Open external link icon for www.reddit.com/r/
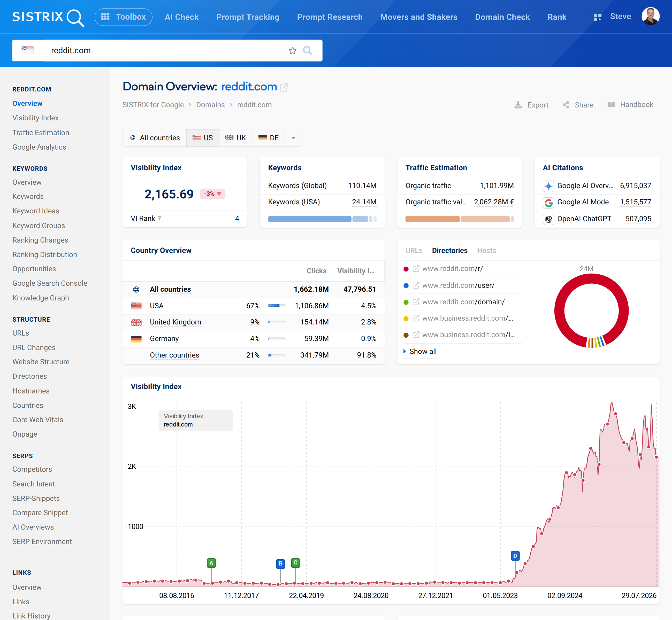Viewport: 672px width, 620px height. point(416,269)
